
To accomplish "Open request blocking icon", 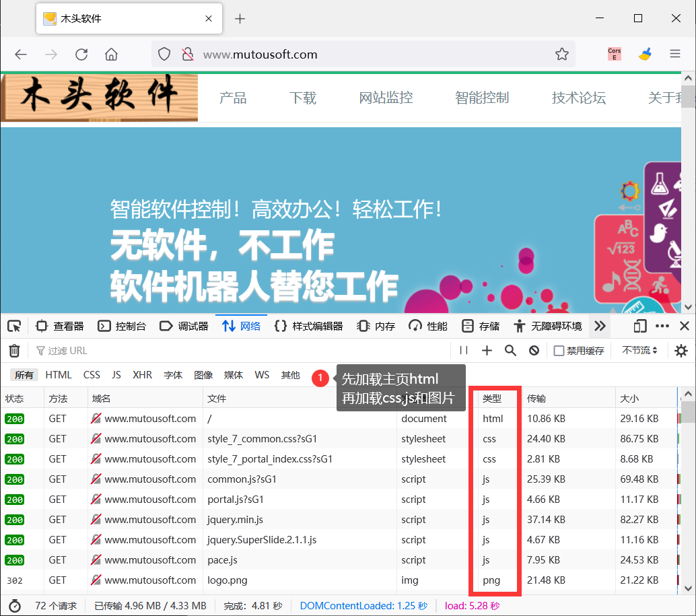I will click(x=534, y=351).
